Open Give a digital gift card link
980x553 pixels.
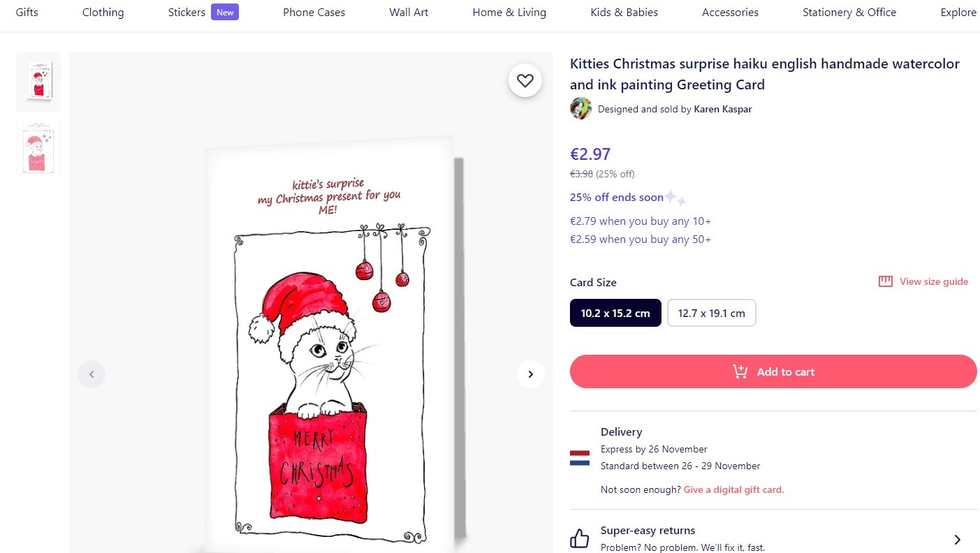pos(733,489)
